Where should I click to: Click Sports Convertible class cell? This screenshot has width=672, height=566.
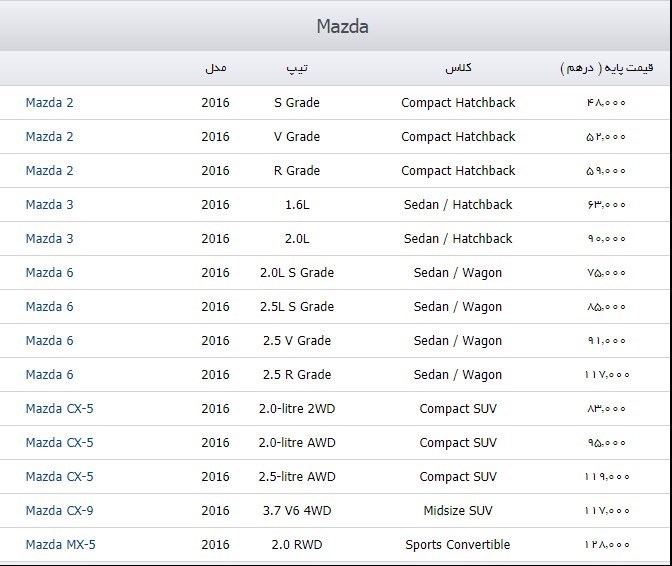(458, 545)
